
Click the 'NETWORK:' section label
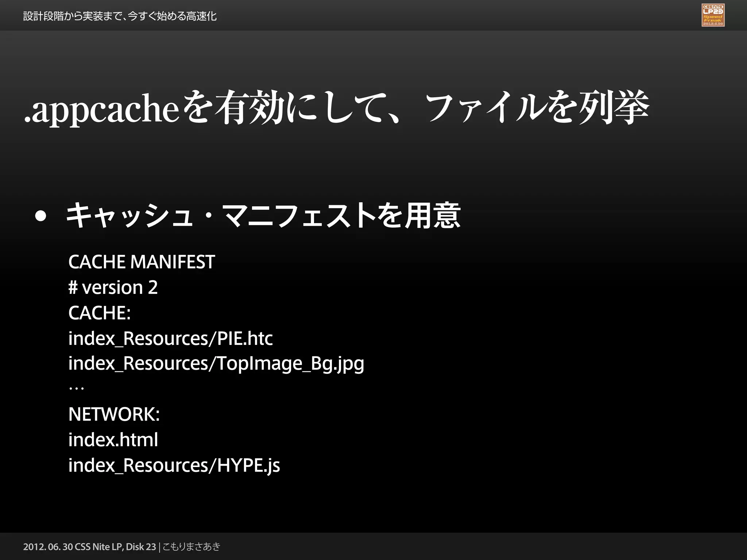point(114,414)
